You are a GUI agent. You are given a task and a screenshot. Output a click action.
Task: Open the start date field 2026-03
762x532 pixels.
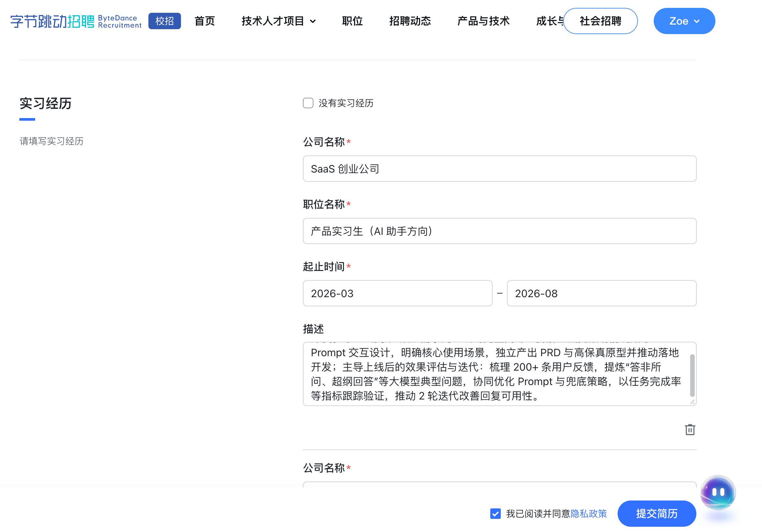pos(397,293)
